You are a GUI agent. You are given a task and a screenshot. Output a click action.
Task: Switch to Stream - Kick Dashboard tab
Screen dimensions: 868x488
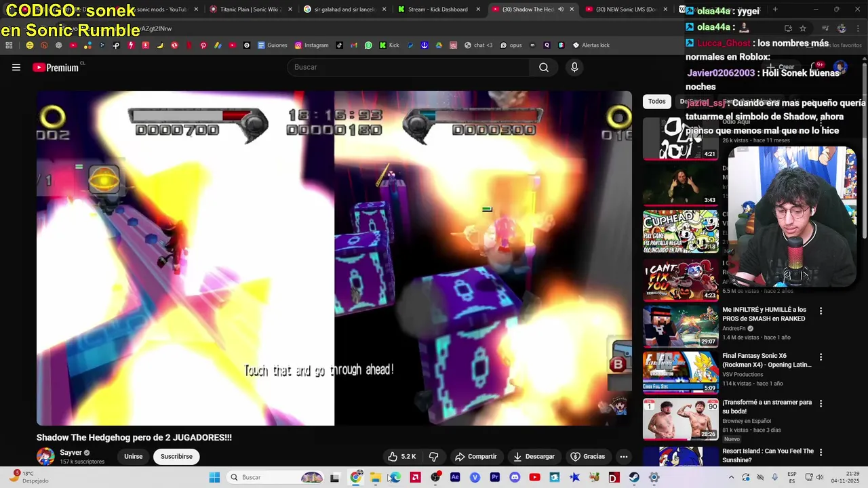437,9
